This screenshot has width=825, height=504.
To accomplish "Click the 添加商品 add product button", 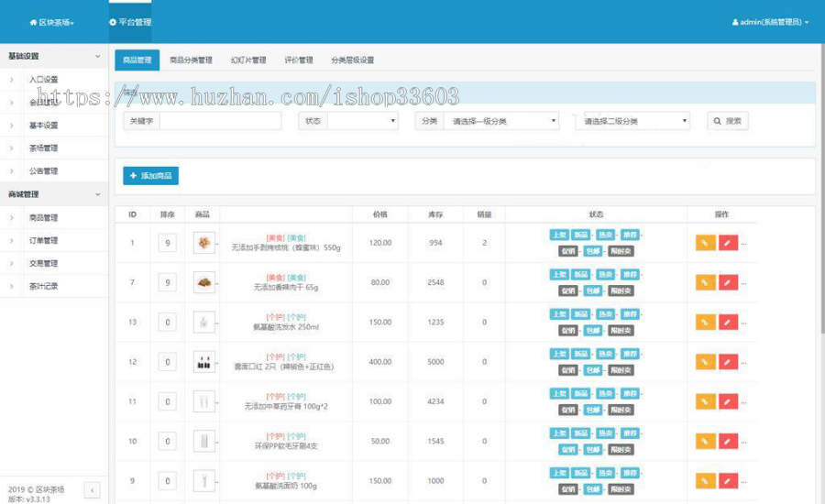I will click(x=151, y=176).
